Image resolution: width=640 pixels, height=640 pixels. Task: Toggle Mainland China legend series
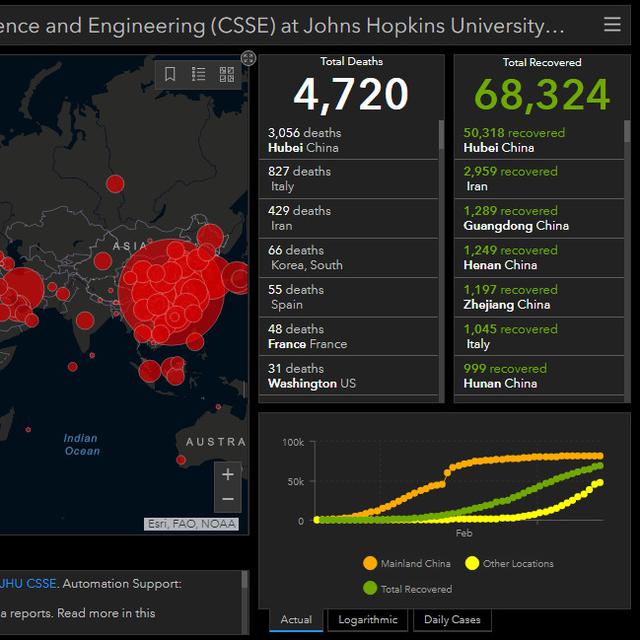click(407, 563)
